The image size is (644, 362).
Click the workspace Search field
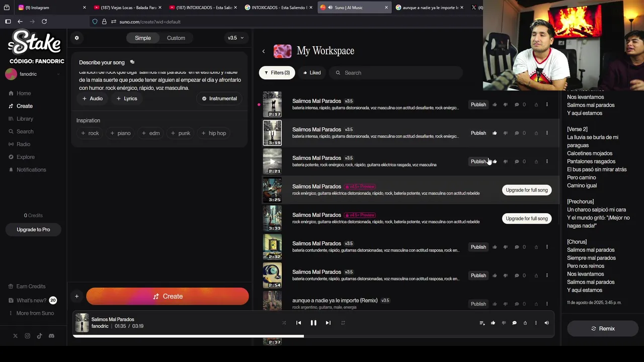click(x=396, y=73)
